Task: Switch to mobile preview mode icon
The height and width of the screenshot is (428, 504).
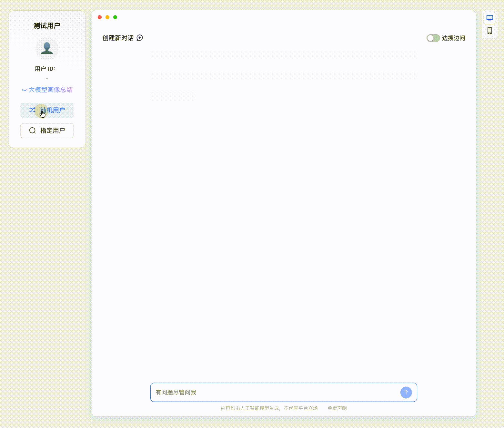Action: click(x=489, y=31)
